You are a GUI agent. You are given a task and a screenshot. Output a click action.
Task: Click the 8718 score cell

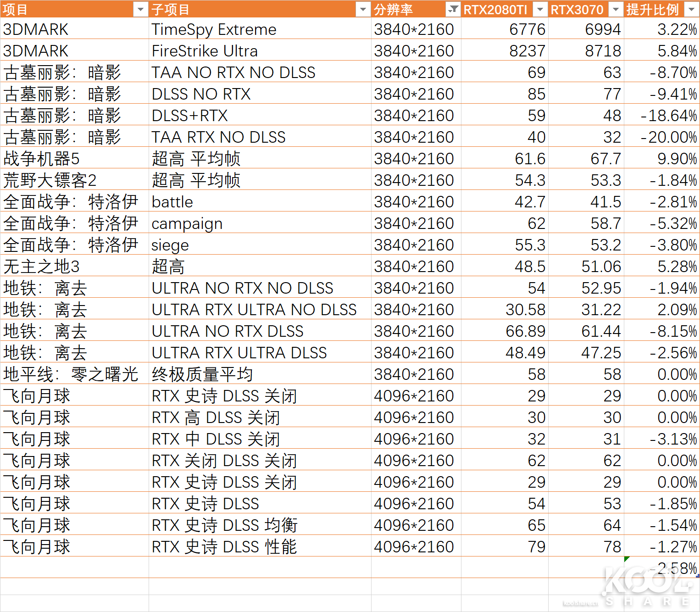(x=586, y=50)
